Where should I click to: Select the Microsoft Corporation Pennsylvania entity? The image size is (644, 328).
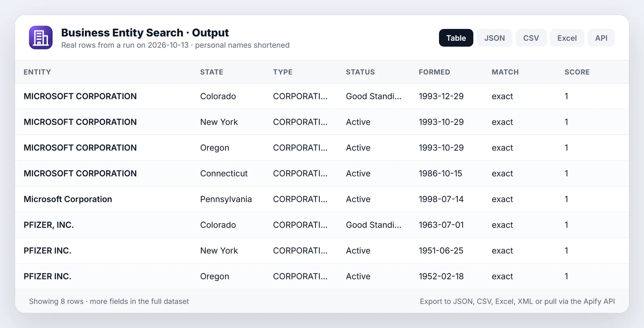[68, 199]
